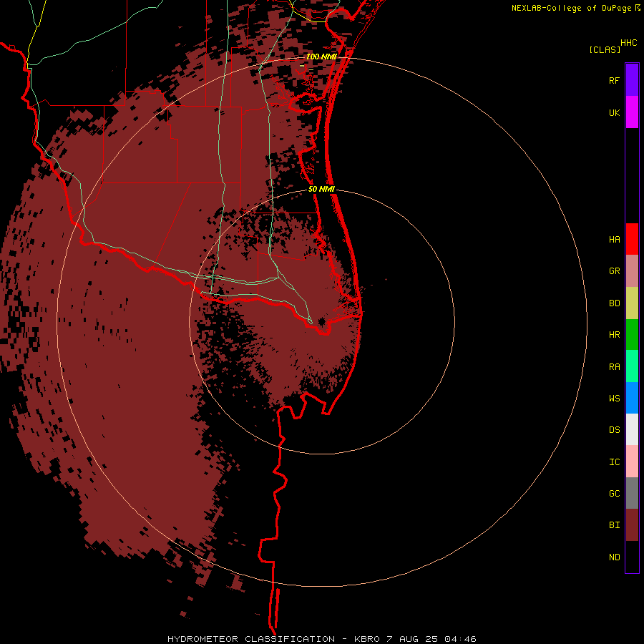Click the RA legend label
The image size is (644, 644).
point(614,367)
